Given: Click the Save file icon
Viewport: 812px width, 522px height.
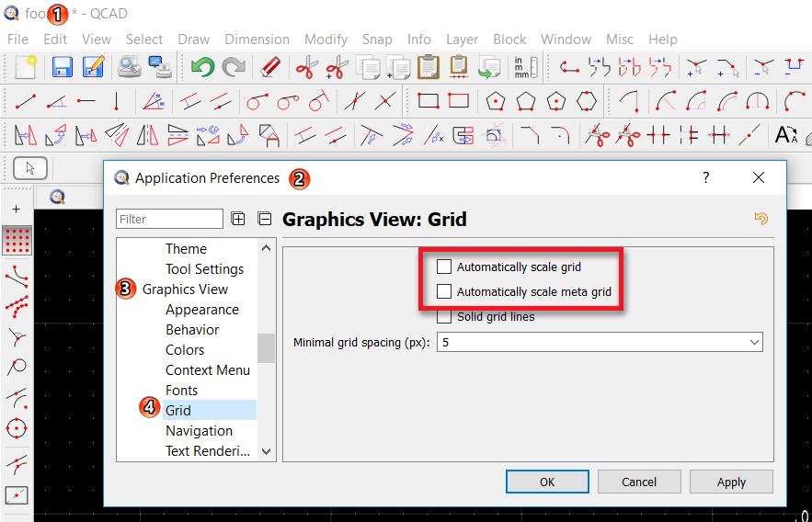Looking at the screenshot, I should point(63,67).
